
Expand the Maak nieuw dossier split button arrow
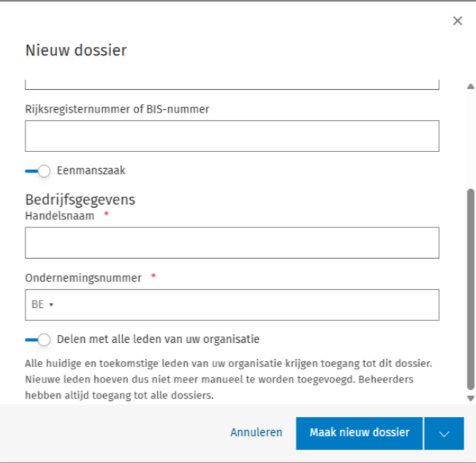click(x=444, y=433)
